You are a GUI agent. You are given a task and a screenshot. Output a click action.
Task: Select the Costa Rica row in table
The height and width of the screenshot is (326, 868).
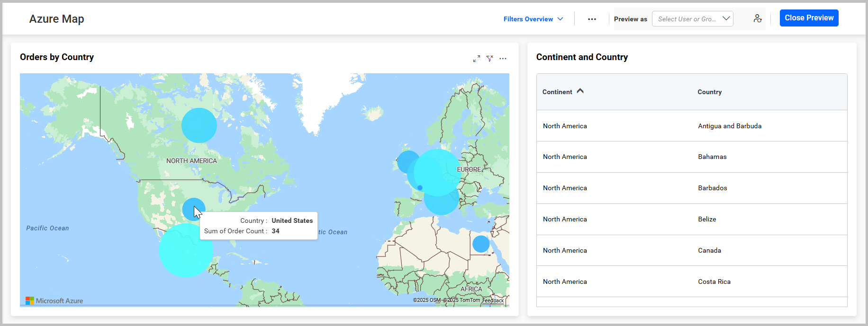tap(691, 282)
